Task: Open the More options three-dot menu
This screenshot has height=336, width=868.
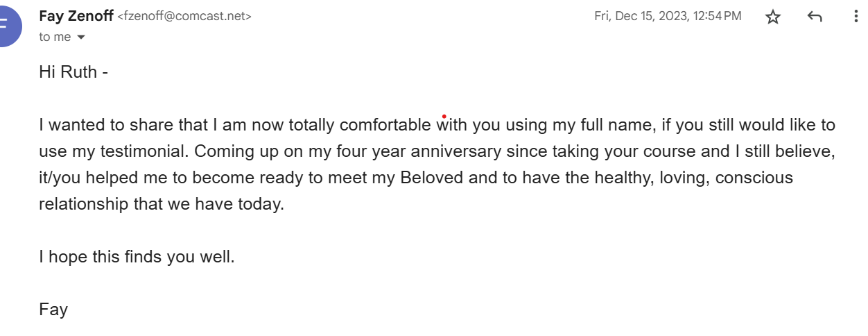Action: tap(857, 17)
